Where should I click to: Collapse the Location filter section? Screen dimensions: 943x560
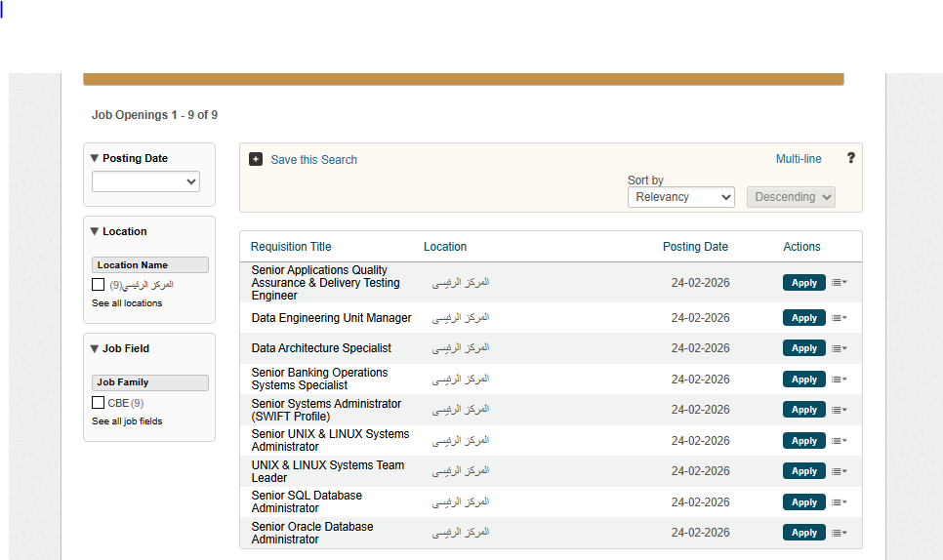(95, 231)
